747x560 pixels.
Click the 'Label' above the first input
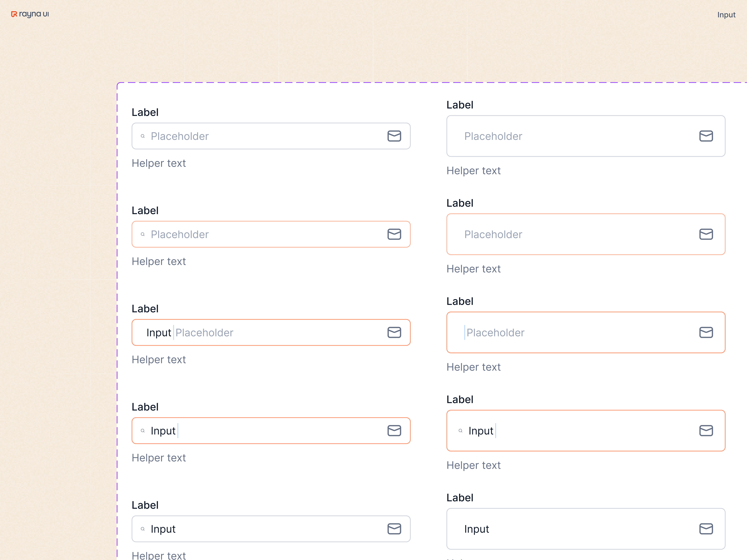coord(145,112)
